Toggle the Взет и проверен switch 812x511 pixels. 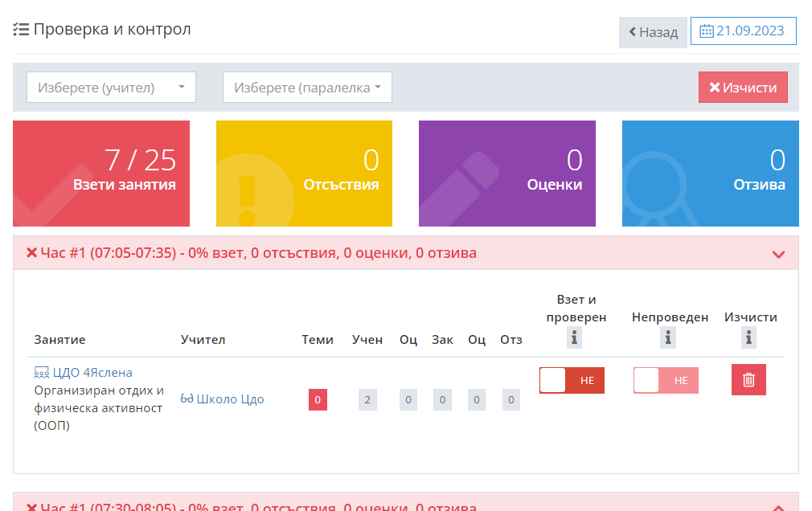572,380
